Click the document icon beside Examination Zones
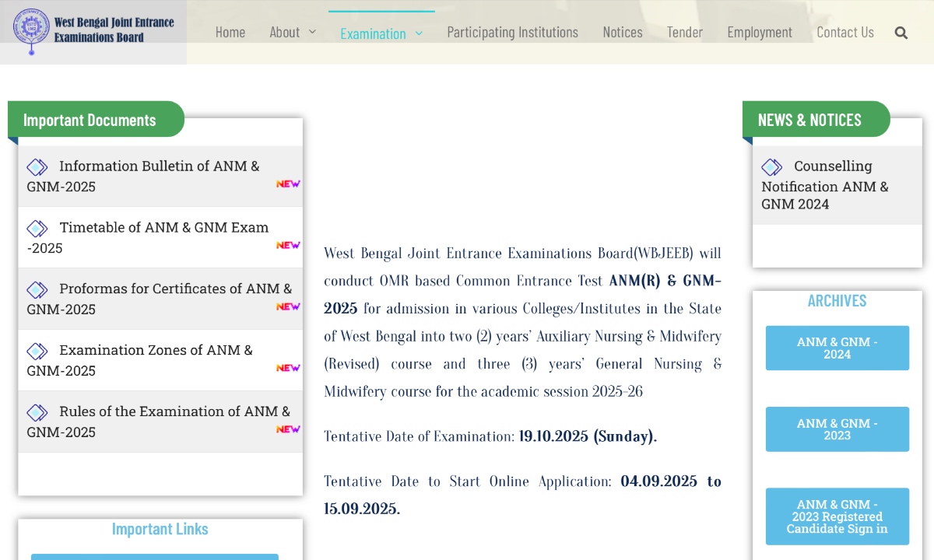 point(37,352)
